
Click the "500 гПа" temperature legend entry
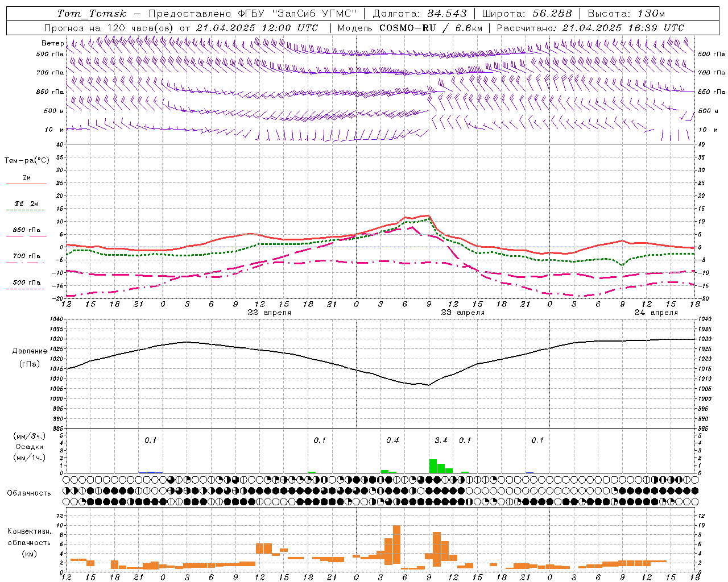tap(26, 284)
